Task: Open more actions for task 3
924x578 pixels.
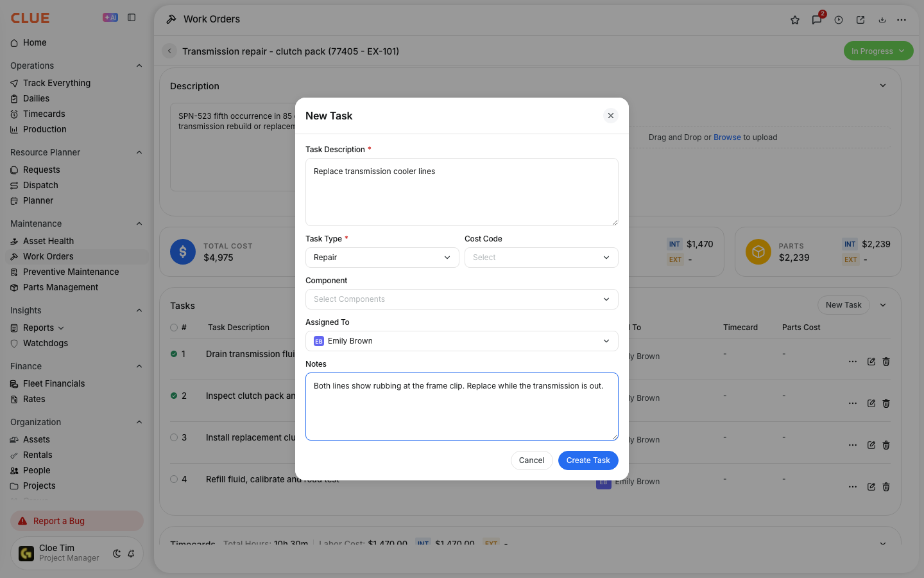Action: (x=853, y=445)
